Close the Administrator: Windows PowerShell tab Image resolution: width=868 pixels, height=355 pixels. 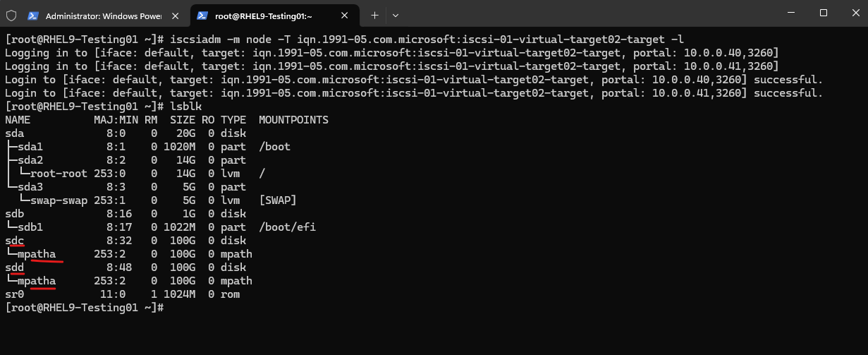pyautogui.click(x=176, y=15)
